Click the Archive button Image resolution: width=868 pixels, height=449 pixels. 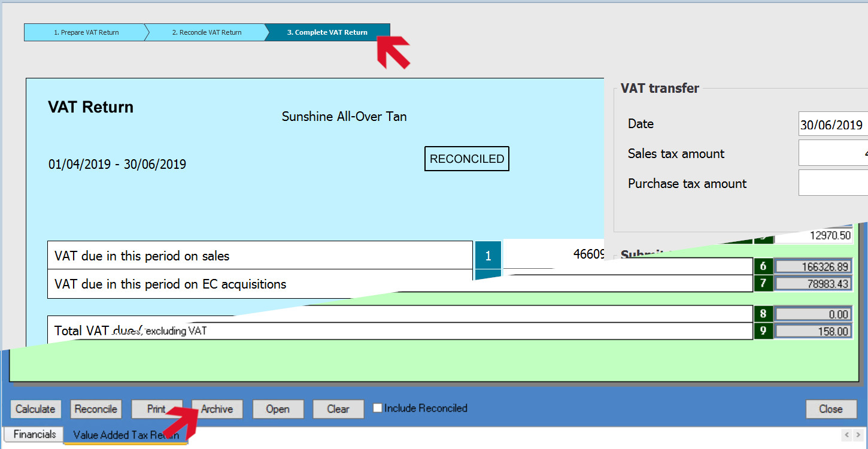(217, 409)
